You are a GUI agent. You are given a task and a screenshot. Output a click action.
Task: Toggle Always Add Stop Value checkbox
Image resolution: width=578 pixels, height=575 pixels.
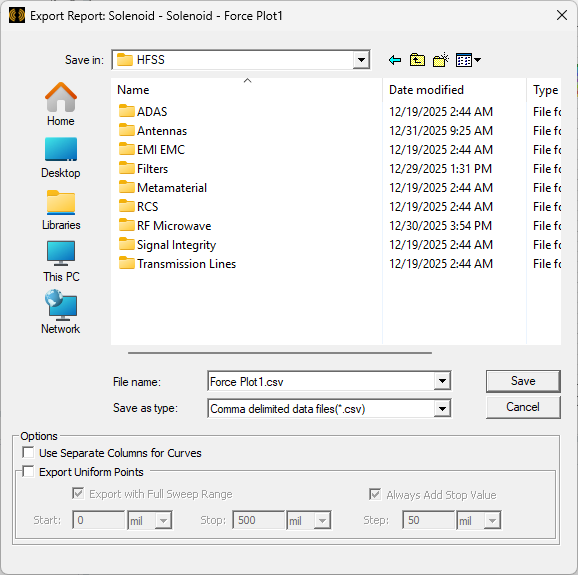click(x=375, y=494)
